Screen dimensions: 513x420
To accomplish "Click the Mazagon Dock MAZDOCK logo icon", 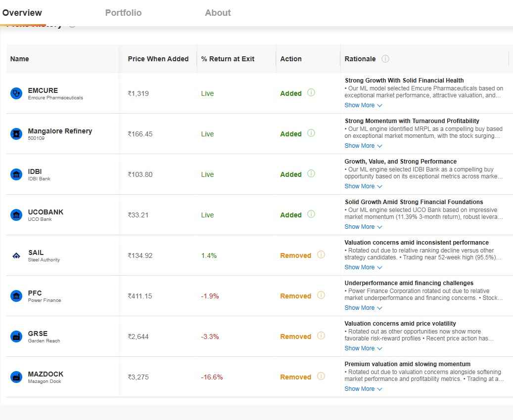I will [17, 377].
